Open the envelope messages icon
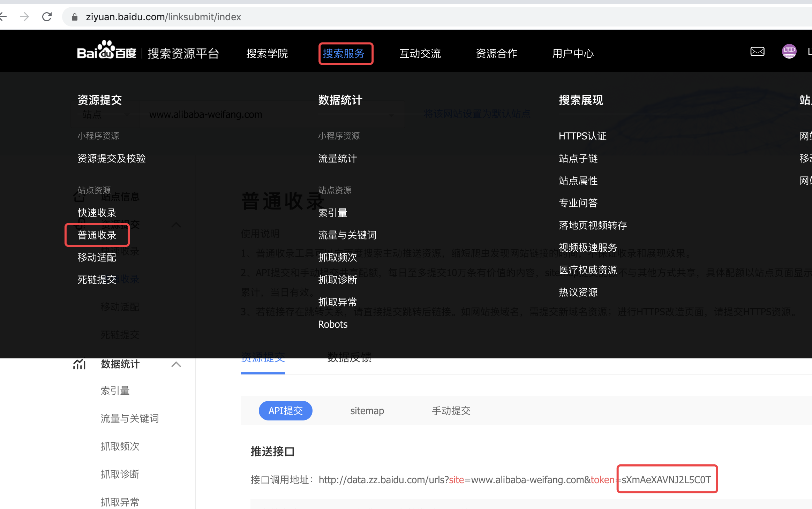 [757, 52]
